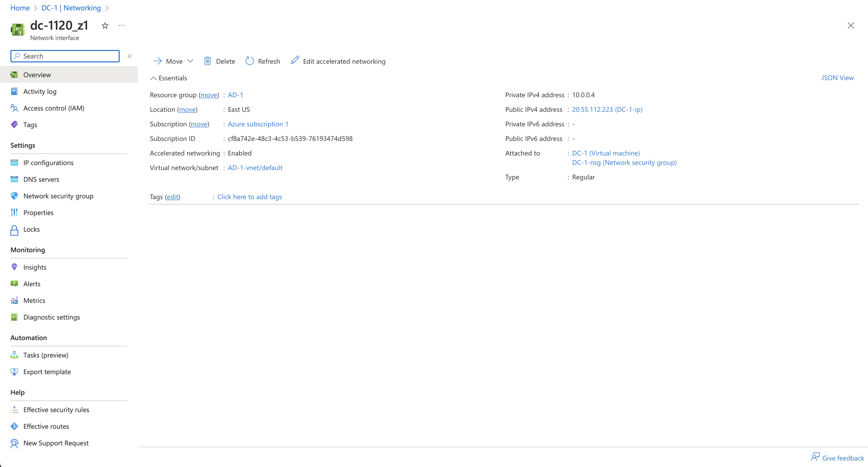Viewport: 868px width, 467px height.
Task: Open DC-1-nsg (Network security group) link
Action: (x=624, y=163)
